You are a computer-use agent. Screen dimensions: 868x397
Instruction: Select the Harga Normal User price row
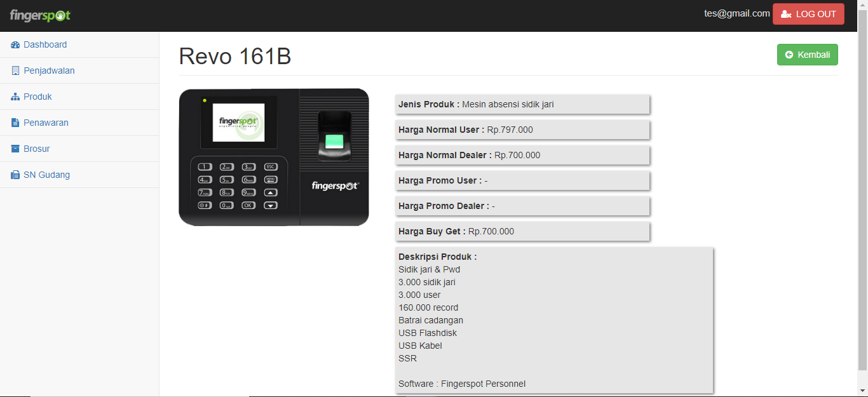pyautogui.click(x=522, y=130)
